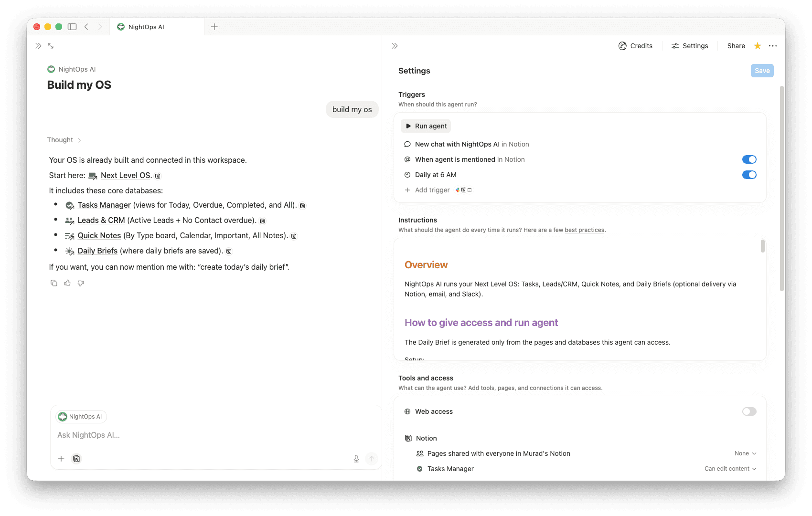Start voice input with the microphone icon
This screenshot has height=516, width=812.
356,459
